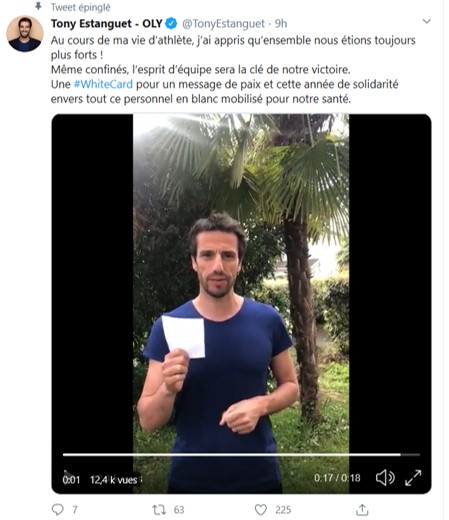The height and width of the screenshot is (520, 449).
Task: Click the 63 retweets count
Action: pyautogui.click(x=179, y=510)
